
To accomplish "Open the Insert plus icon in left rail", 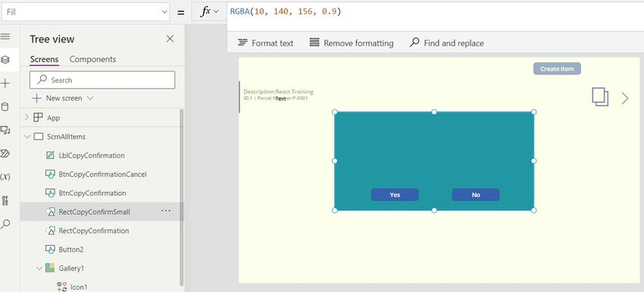I will tap(5, 83).
